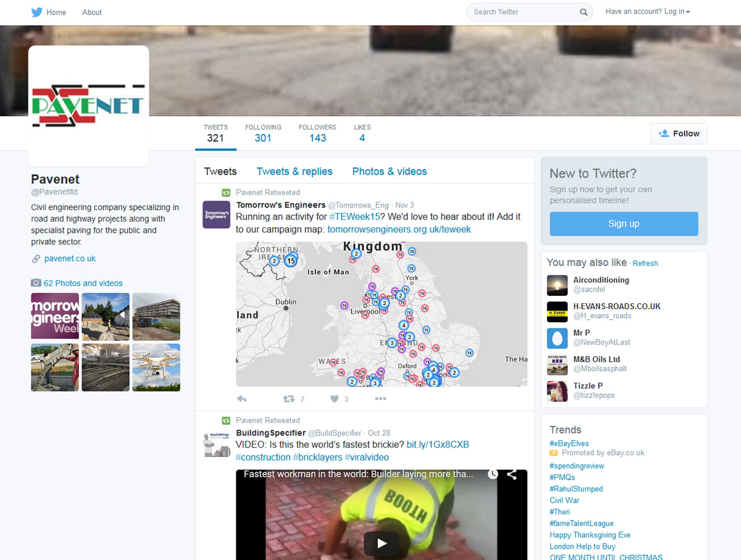The image size is (741, 560).
Task: Click the #construction hashtag
Action: tap(263, 458)
